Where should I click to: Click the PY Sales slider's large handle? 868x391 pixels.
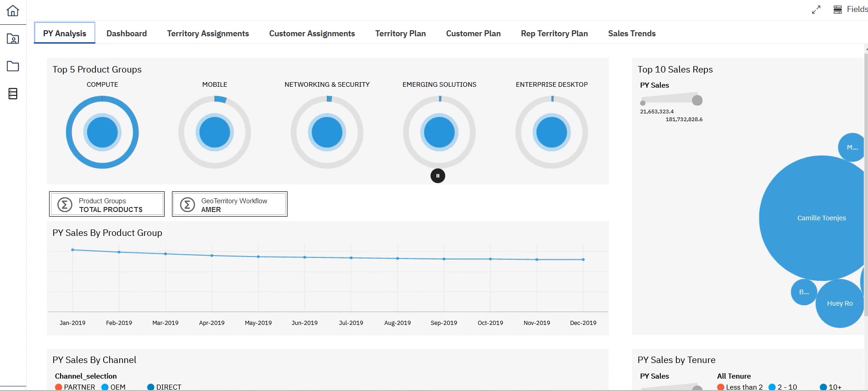click(x=697, y=101)
